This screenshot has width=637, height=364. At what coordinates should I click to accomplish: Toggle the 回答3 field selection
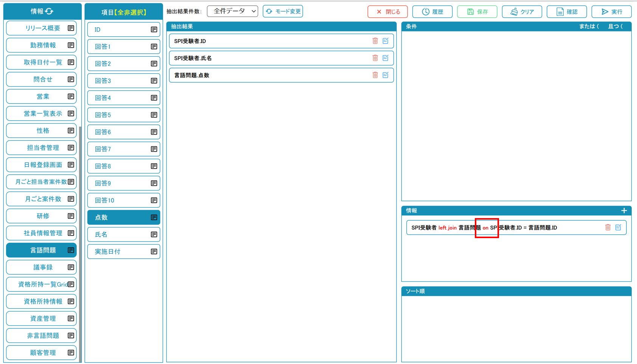coord(124,81)
